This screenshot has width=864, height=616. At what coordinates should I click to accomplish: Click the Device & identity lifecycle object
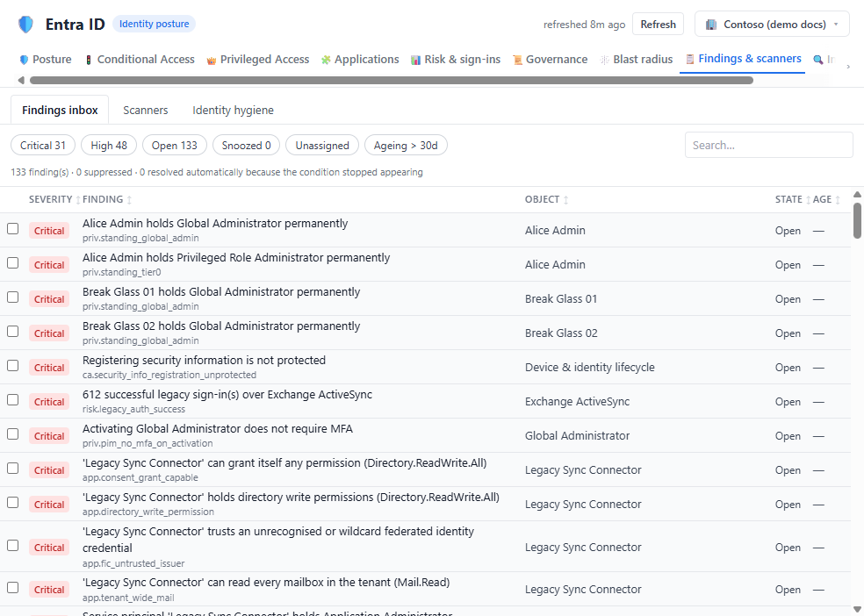click(x=589, y=367)
